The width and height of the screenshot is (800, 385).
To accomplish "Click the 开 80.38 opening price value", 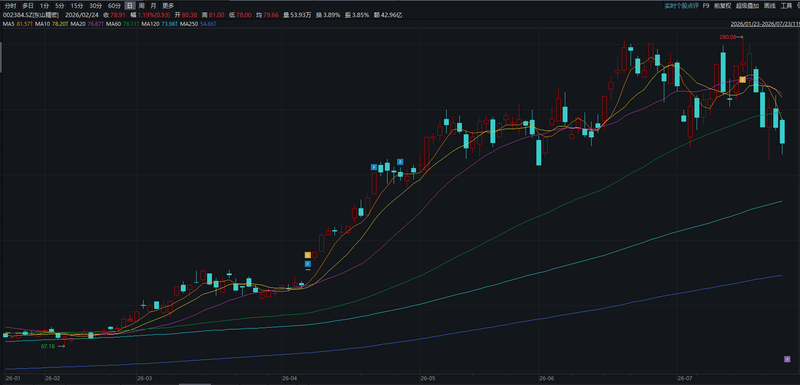I will [x=186, y=15].
